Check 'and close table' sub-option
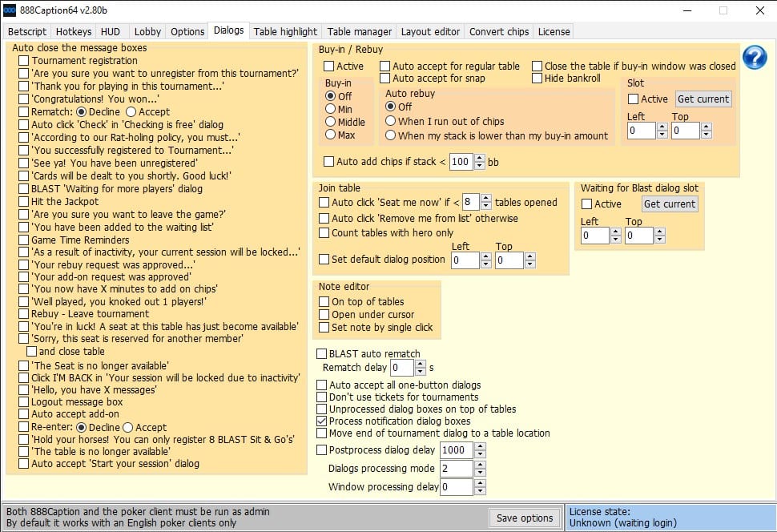The width and height of the screenshot is (777, 532). 32,352
